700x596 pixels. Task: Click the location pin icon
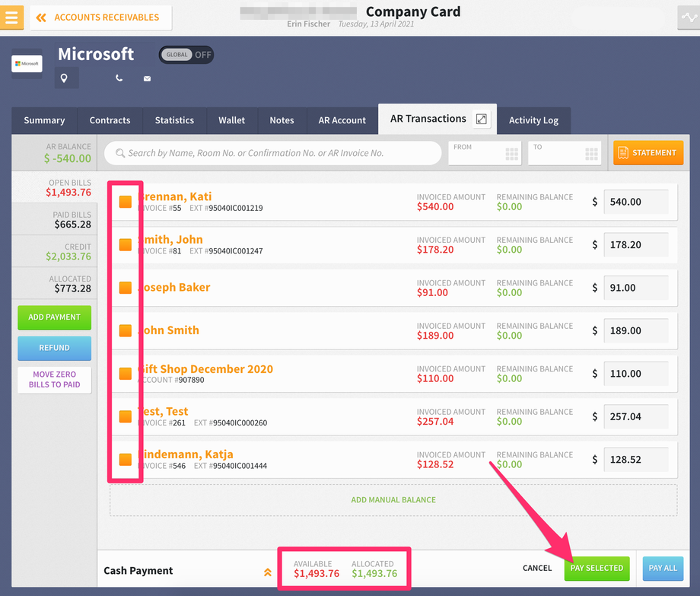(64, 78)
